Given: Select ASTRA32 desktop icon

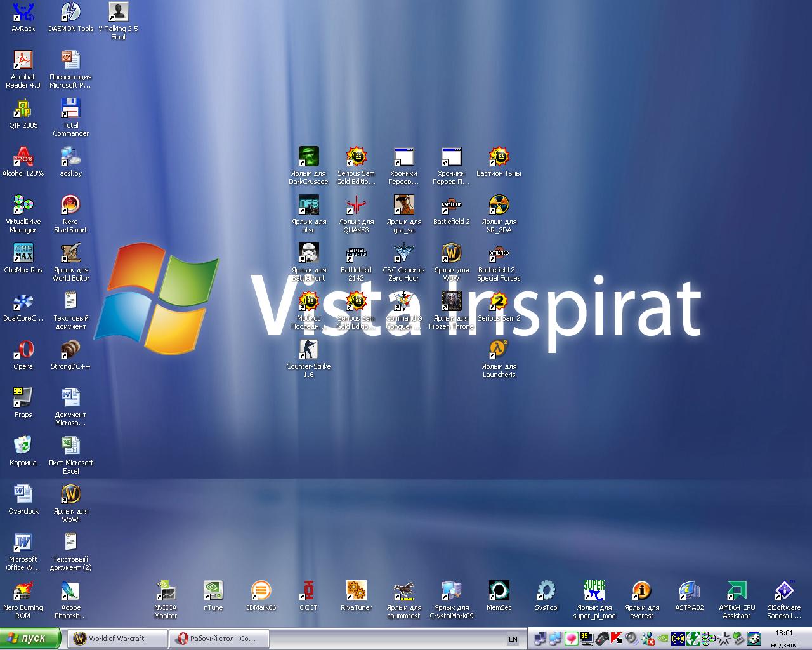Looking at the screenshot, I should tap(689, 590).
